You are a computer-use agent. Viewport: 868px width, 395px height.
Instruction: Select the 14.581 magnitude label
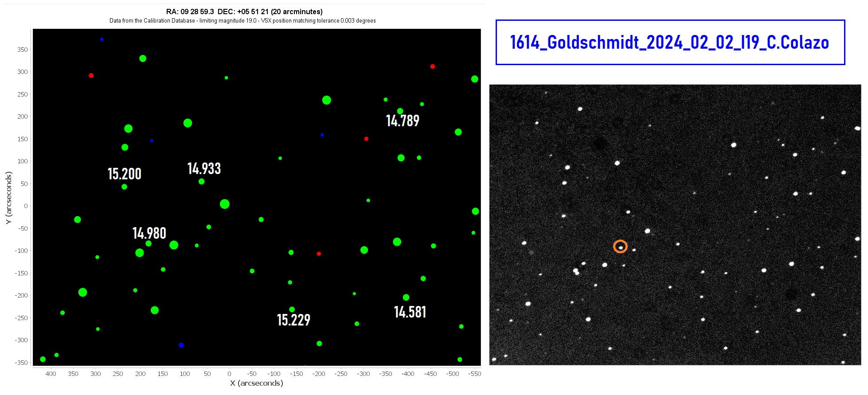tap(410, 312)
